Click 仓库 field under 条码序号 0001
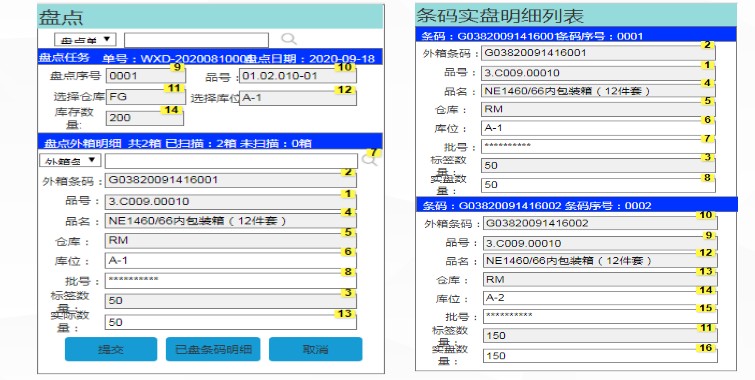Screen dimensions: 755x380 click(x=598, y=109)
